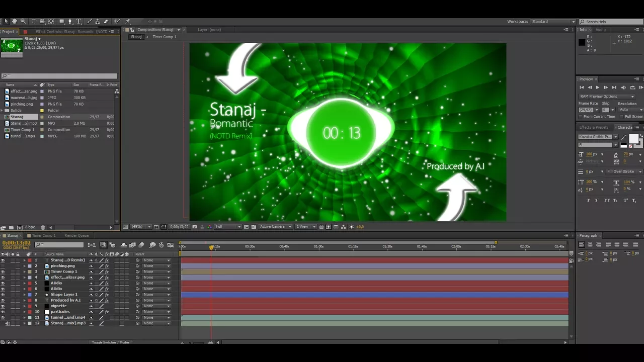Hide the Timer Comp 1 layer
644x362 pixels.
tap(3, 272)
